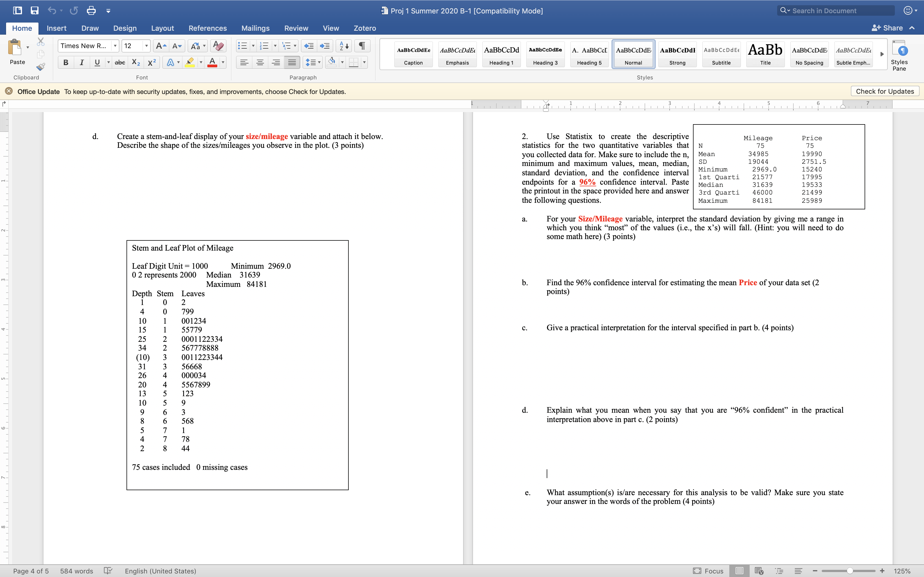The width and height of the screenshot is (924, 577).
Task: Open the highlight color dropdown
Action: click(x=200, y=62)
